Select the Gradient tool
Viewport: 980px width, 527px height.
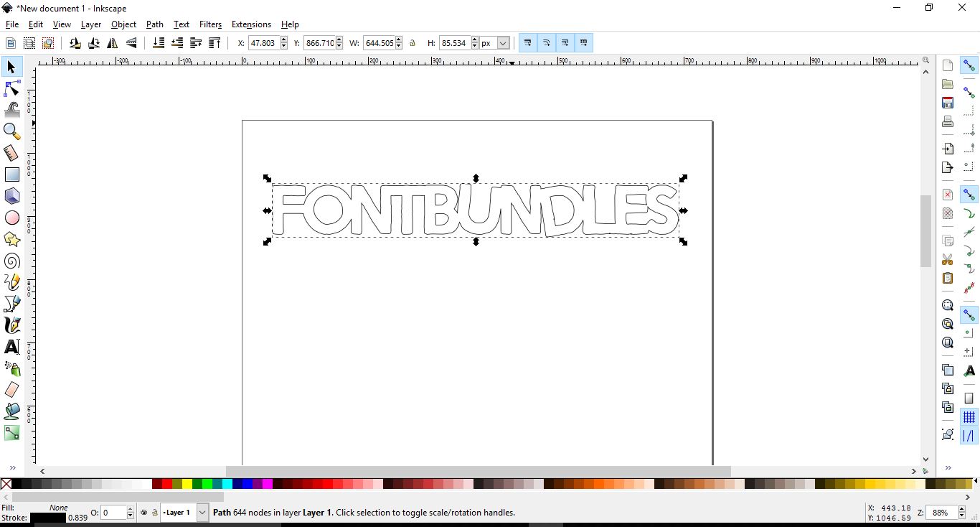coord(12,433)
